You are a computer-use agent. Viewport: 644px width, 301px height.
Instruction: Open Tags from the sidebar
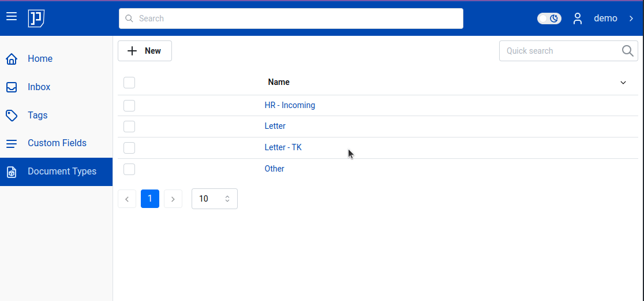pyautogui.click(x=57, y=115)
